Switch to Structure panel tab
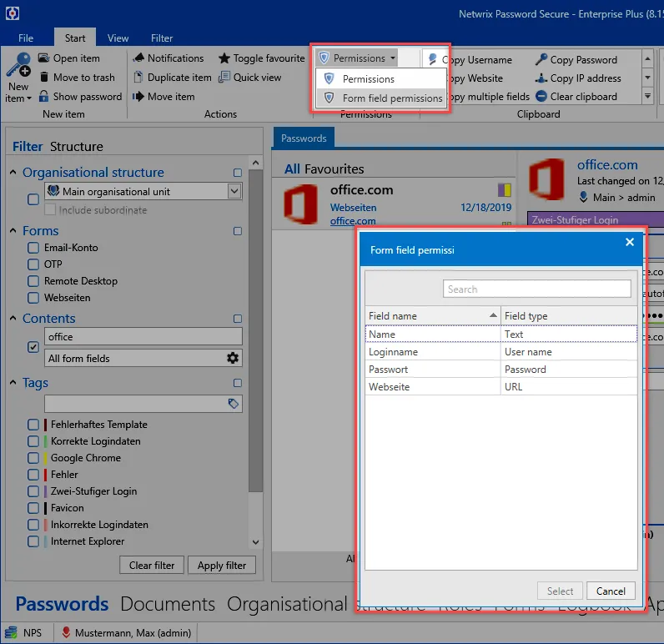Viewport: 664px width, 644px height. [77, 147]
